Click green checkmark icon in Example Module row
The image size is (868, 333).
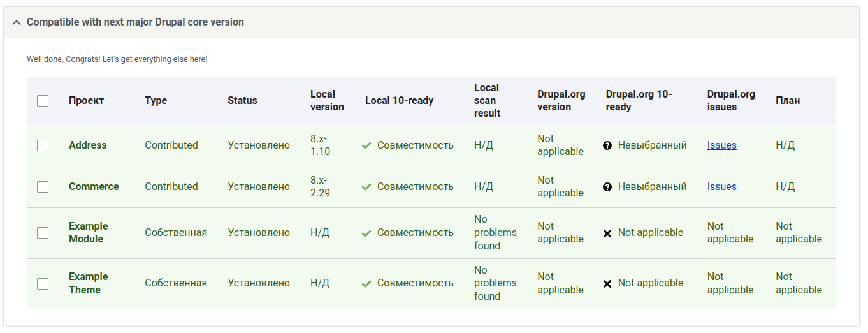pos(366,233)
